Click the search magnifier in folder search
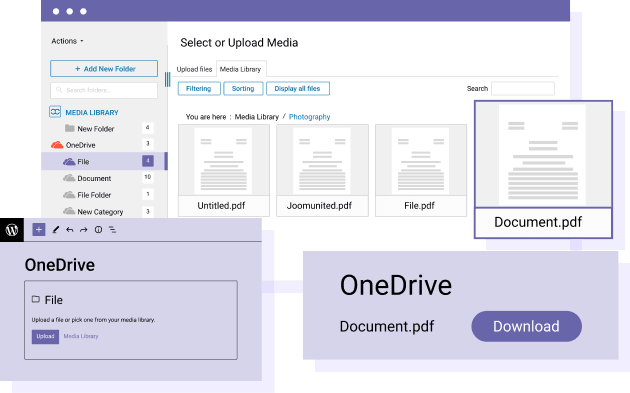 (59, 90)
